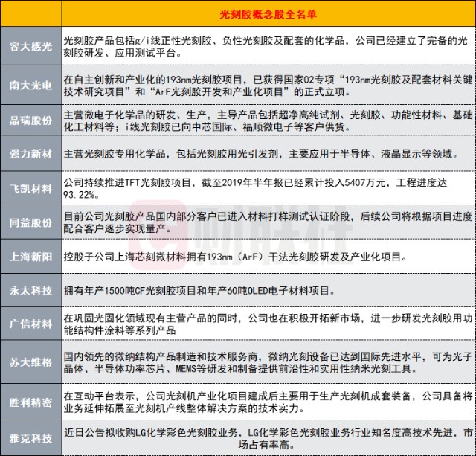Select the 胜利精密 stock cell

pos(30,400)
